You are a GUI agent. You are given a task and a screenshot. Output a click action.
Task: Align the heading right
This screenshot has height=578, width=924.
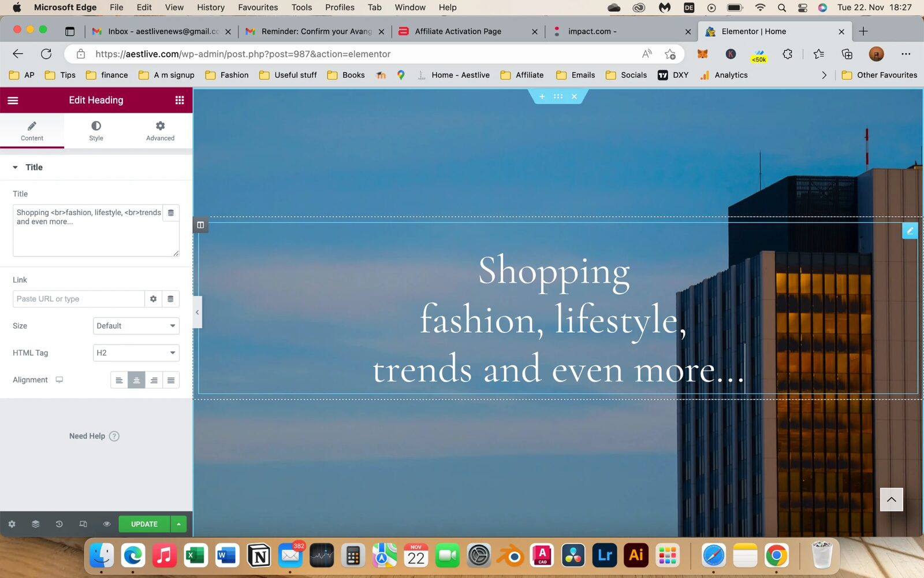pyautogui.click(x=154, y=380)
